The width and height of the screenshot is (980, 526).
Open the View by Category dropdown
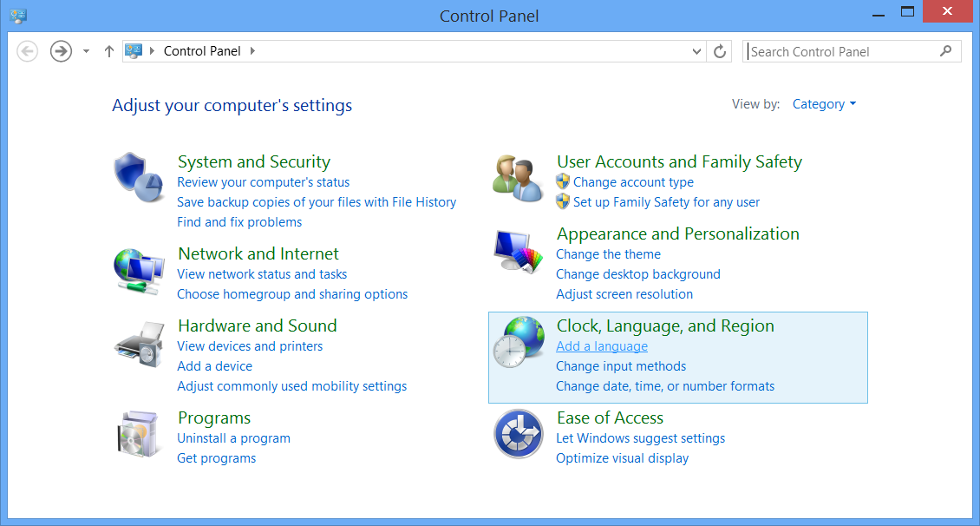[824, 104]
